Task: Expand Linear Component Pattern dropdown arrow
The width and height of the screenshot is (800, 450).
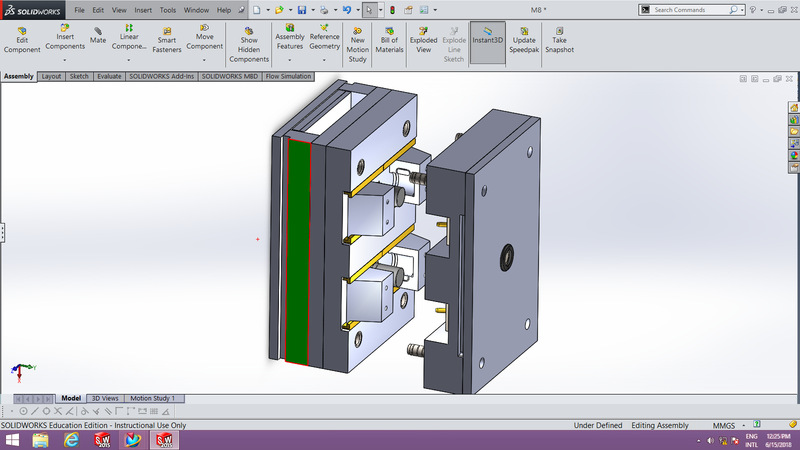Action: [129, 60]
